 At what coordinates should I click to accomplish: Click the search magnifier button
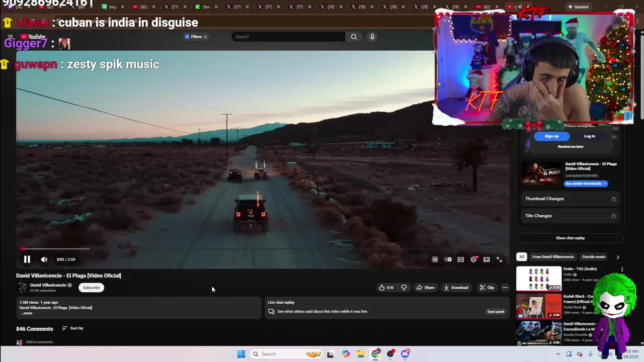click(x=354, y=37)
